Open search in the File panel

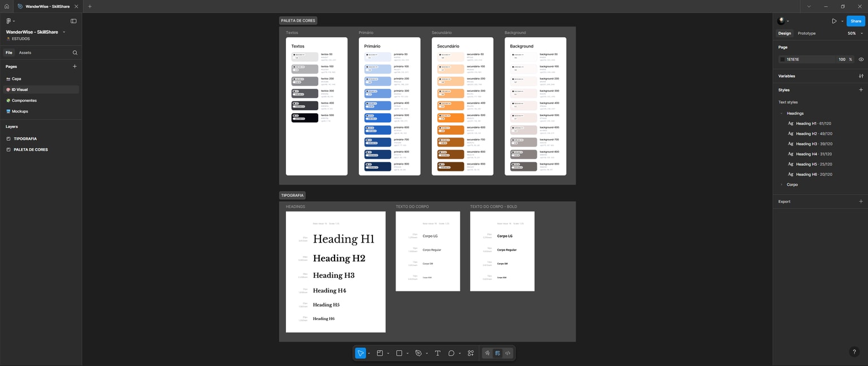75,53
